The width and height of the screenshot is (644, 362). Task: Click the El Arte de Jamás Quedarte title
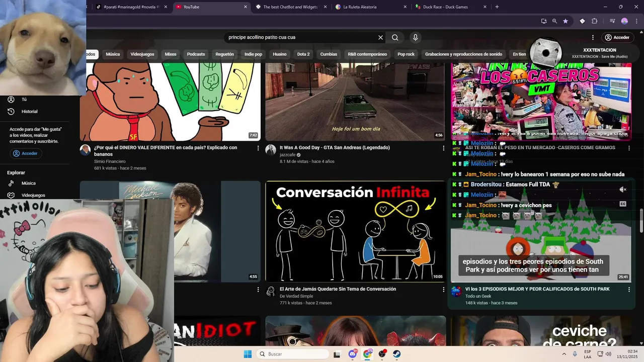point(338,289)
